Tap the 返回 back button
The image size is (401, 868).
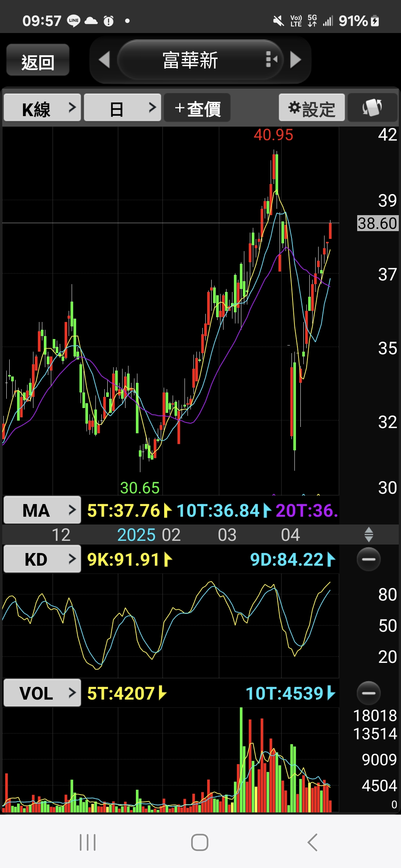coord(38,61)
